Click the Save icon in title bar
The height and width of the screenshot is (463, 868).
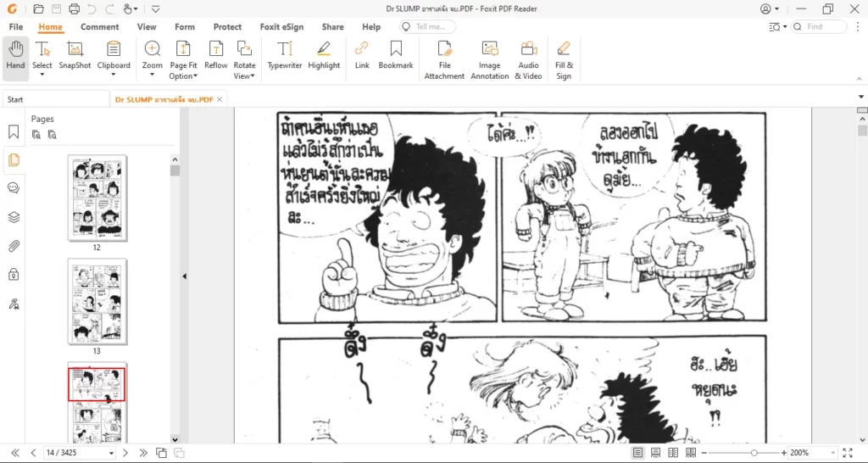[56, 8]
